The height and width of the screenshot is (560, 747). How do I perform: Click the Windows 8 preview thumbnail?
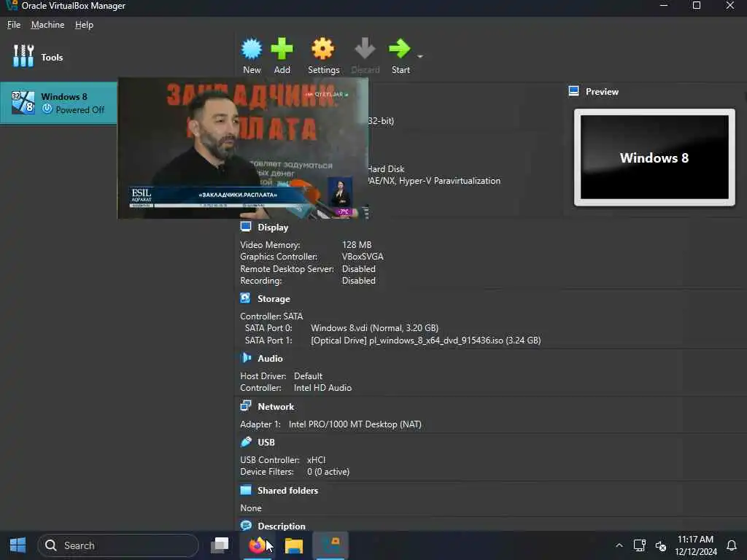654,157
